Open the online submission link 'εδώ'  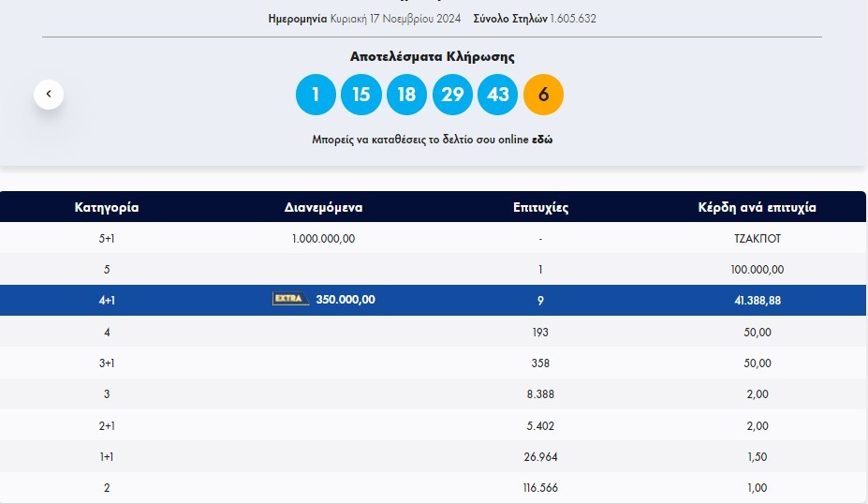coord(542,140)
